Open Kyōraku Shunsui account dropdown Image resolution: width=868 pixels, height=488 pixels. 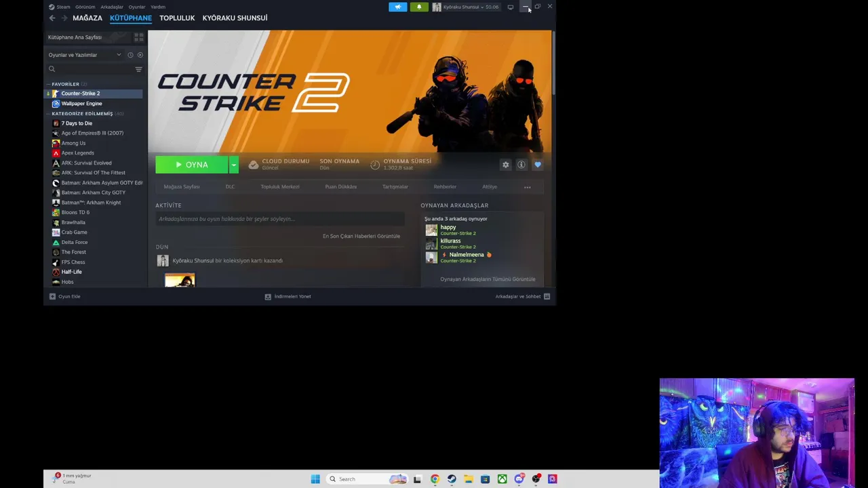[x=465, y=7]
